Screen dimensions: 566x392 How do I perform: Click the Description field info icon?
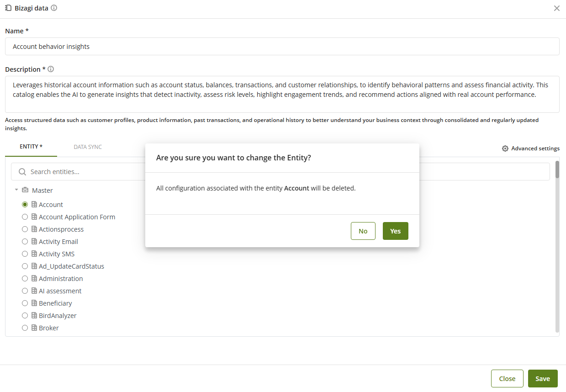pos(51,69)
